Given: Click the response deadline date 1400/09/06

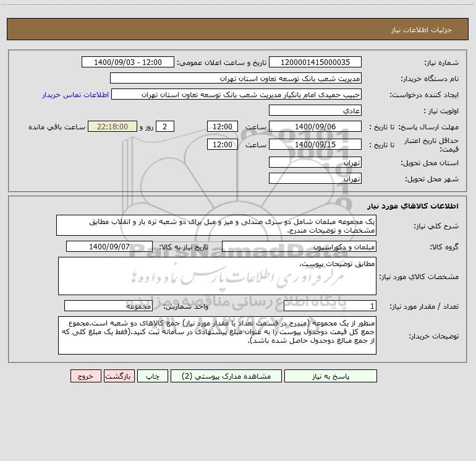Looking at the screenshot, I should 315,126.
